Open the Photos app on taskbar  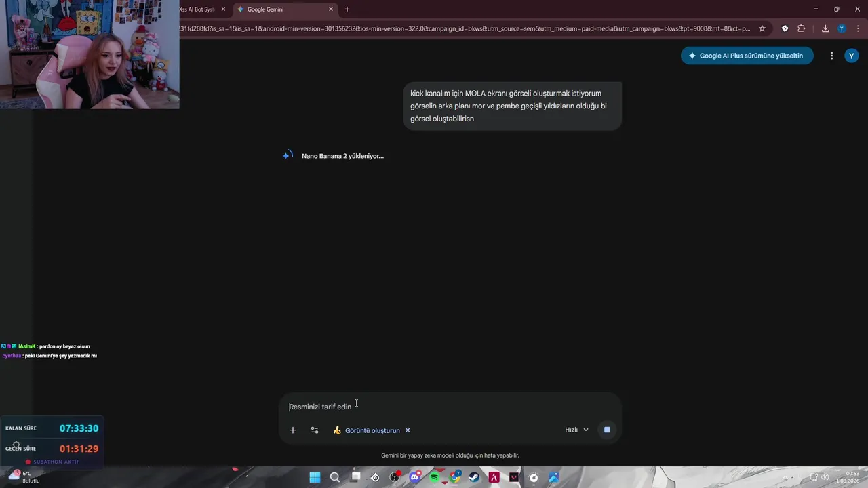[x=554, y=477]
